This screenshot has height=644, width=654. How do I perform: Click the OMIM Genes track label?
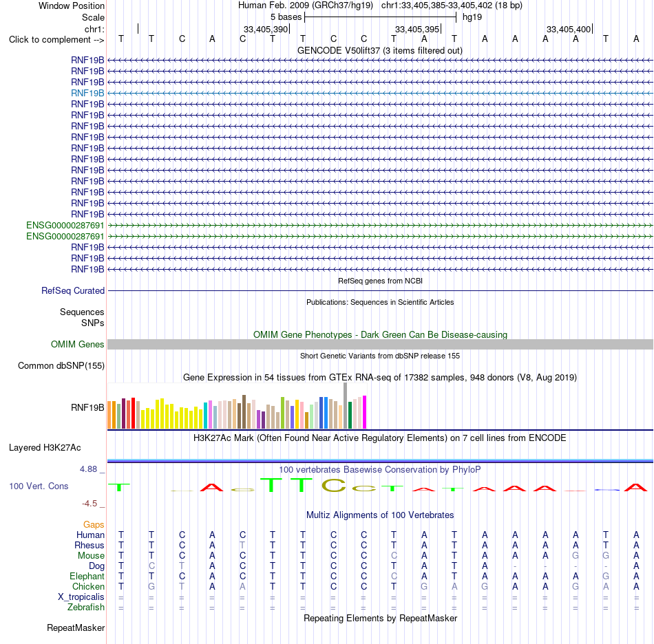77,344
